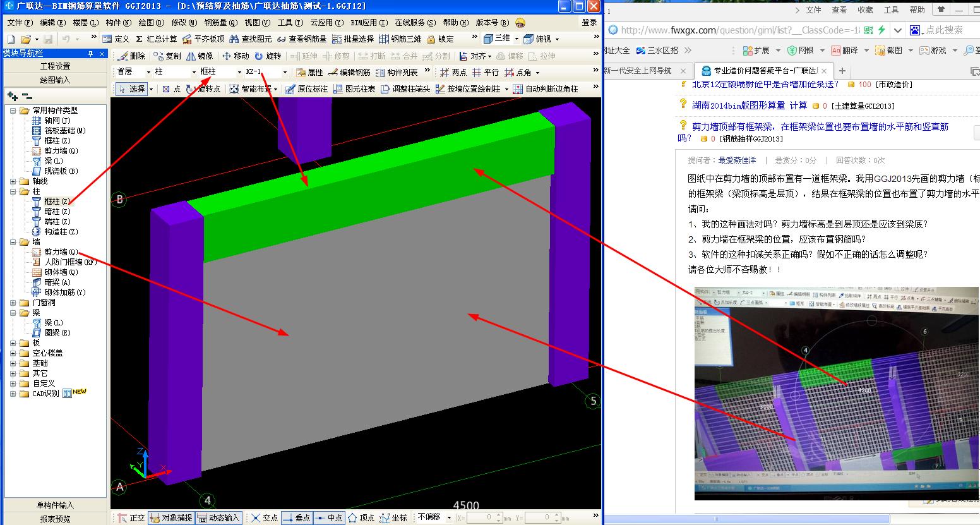Click 自动判断边角柱 tool
The image size is (980, 525).
(547, 89)
